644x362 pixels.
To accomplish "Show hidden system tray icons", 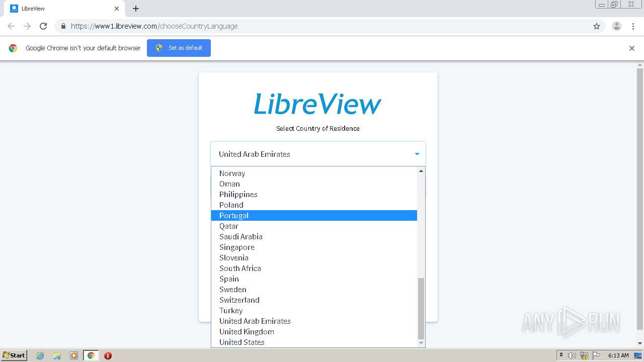I will [561, 355].
